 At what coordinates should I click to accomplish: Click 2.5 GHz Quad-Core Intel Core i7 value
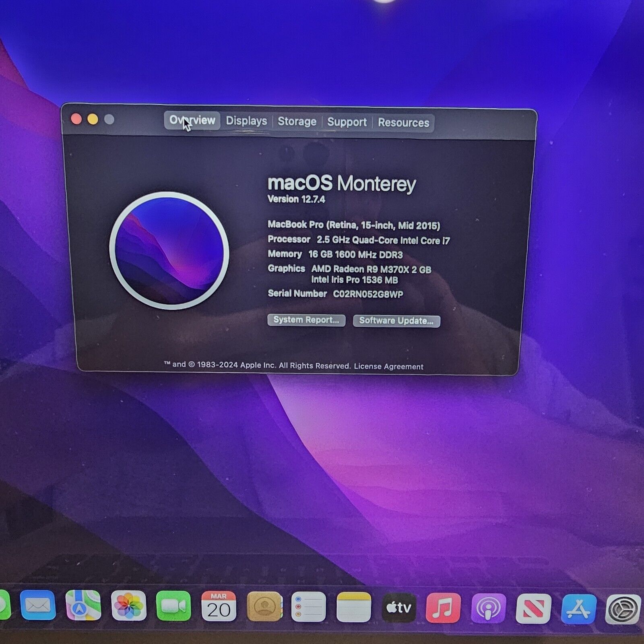pos(383,240)
